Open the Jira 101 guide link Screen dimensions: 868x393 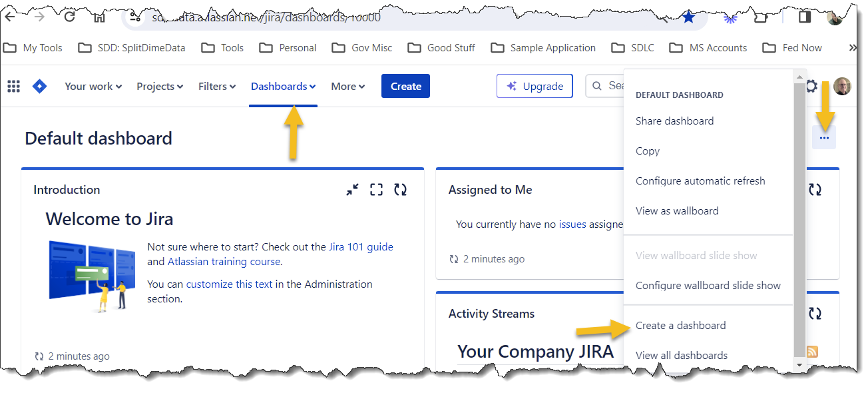(361, 246)
